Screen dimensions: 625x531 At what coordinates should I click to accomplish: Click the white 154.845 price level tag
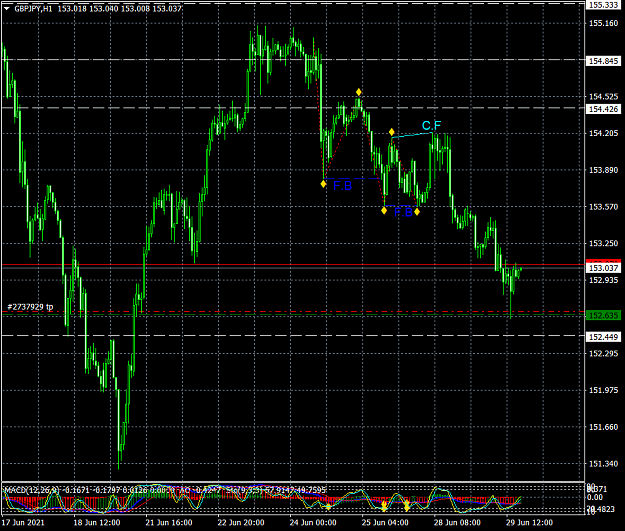pos(603,61)
